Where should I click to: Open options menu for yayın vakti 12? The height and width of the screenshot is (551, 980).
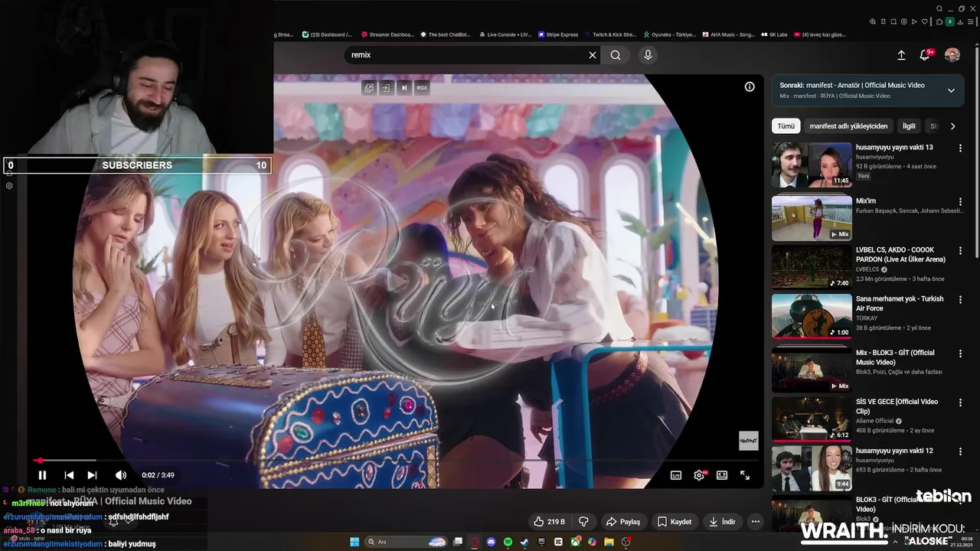pyautogui.click(x=960, y=452)
